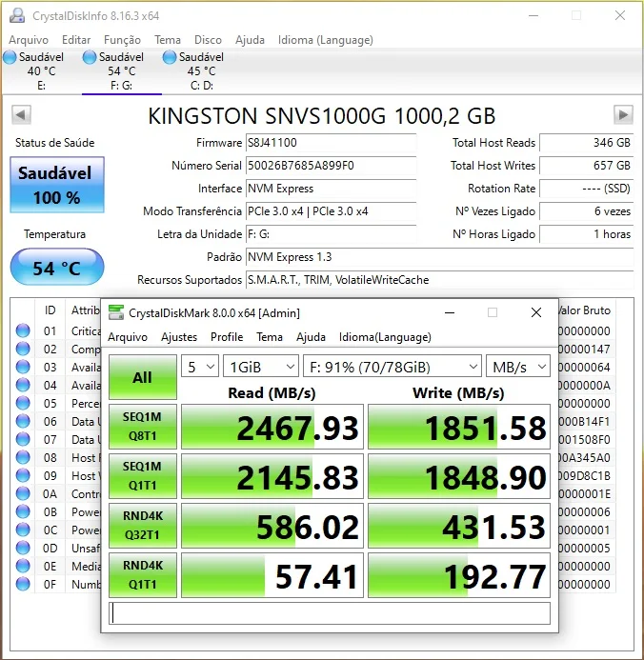Click SEQ1M Q8T1 read result 2467.93
The height and width of the screenshot is (660, 644).
[x=272, y=427]
